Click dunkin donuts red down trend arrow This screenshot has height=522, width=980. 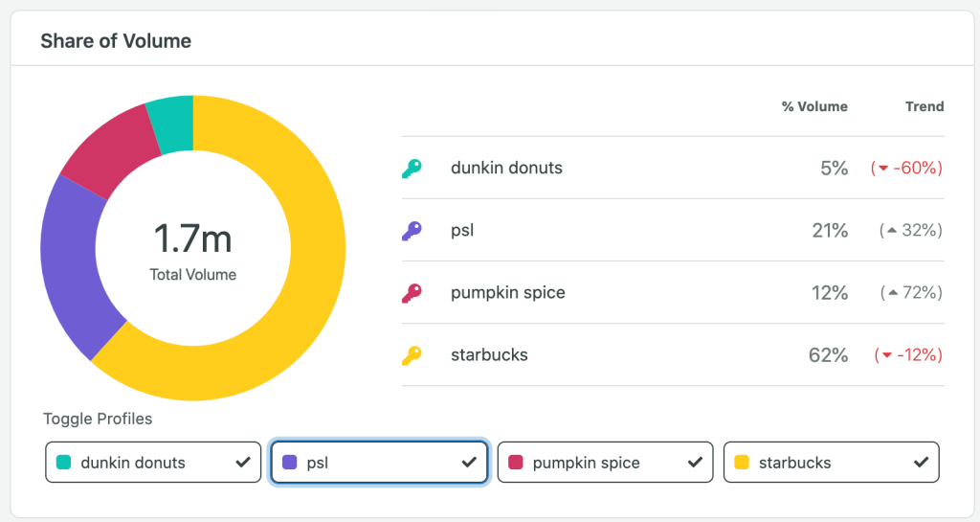[x=885, y=169]
